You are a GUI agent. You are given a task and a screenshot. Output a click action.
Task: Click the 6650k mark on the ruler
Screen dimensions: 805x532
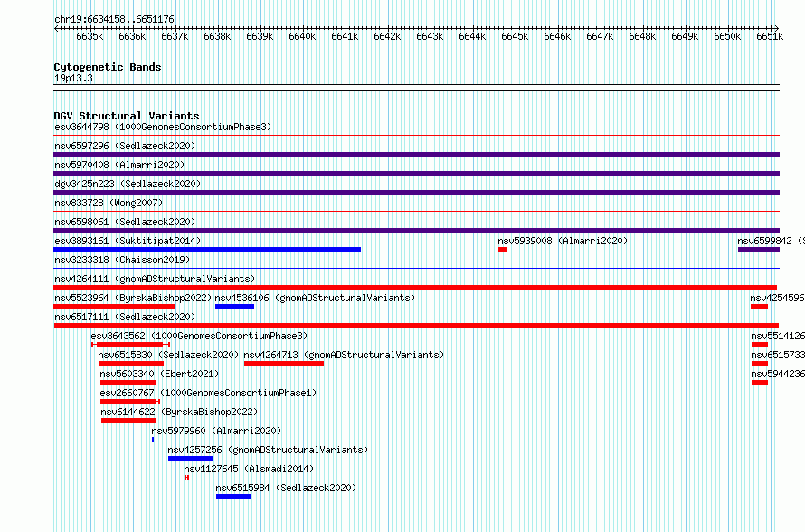click(x=727, y=36)
